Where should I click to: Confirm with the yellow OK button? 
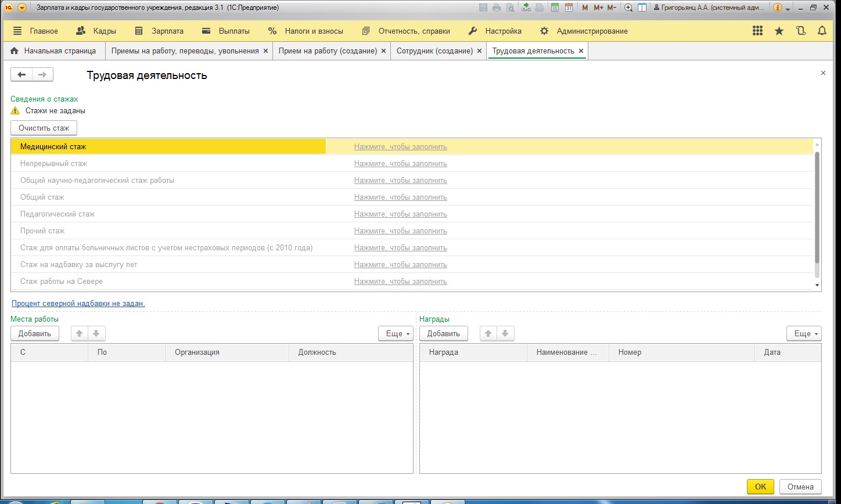tap(760, 487)
